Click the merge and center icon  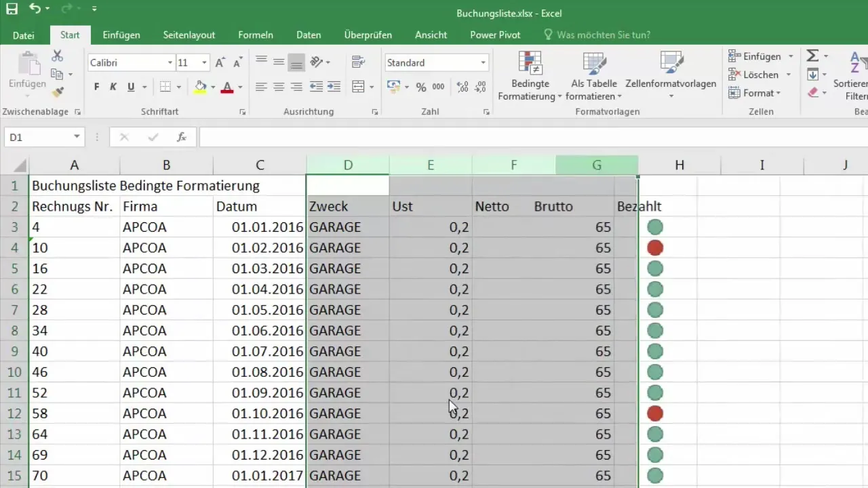(x=359, y=87)
